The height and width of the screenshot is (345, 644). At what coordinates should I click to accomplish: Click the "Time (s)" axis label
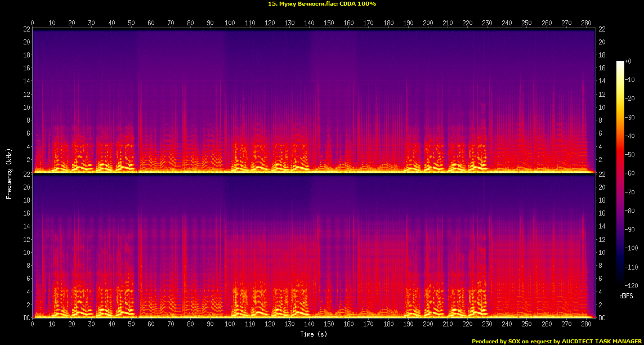[x=314, y=334]
